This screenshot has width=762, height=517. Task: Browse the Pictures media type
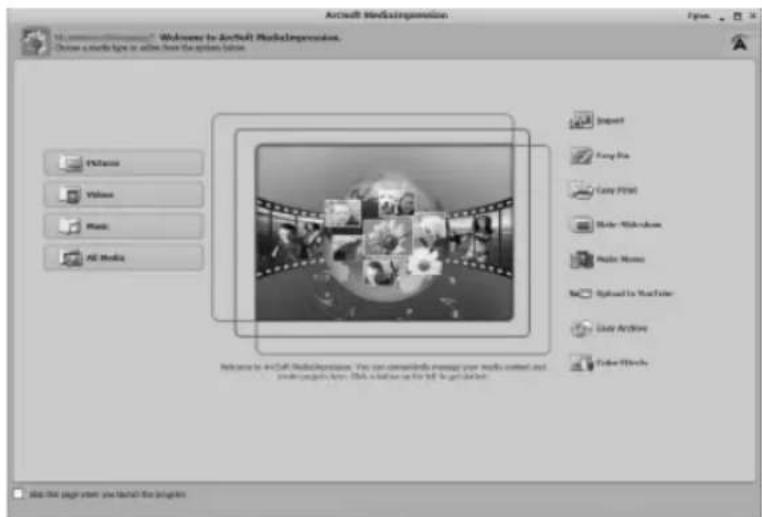tap(123, 163)
